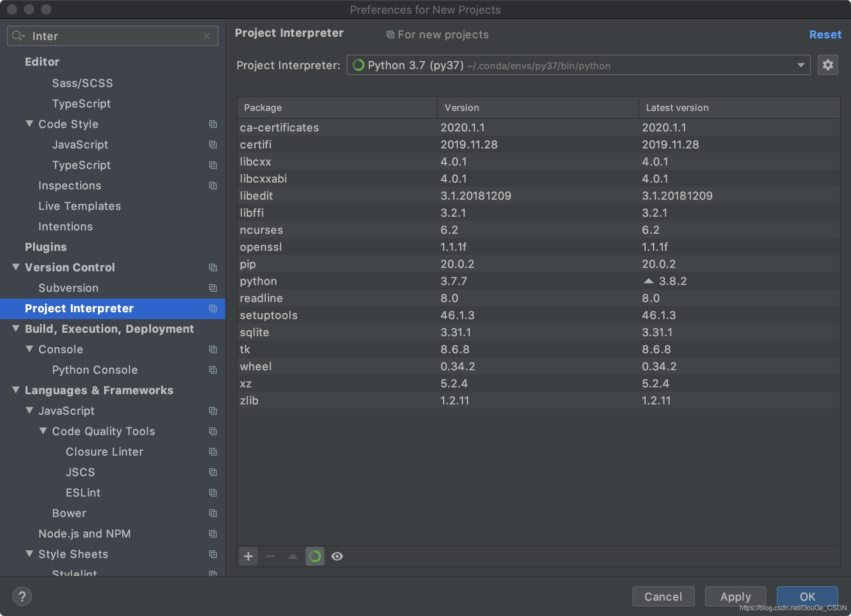Click the upgrade package arrow icon

pyautogui.click(x=293, y=556)
